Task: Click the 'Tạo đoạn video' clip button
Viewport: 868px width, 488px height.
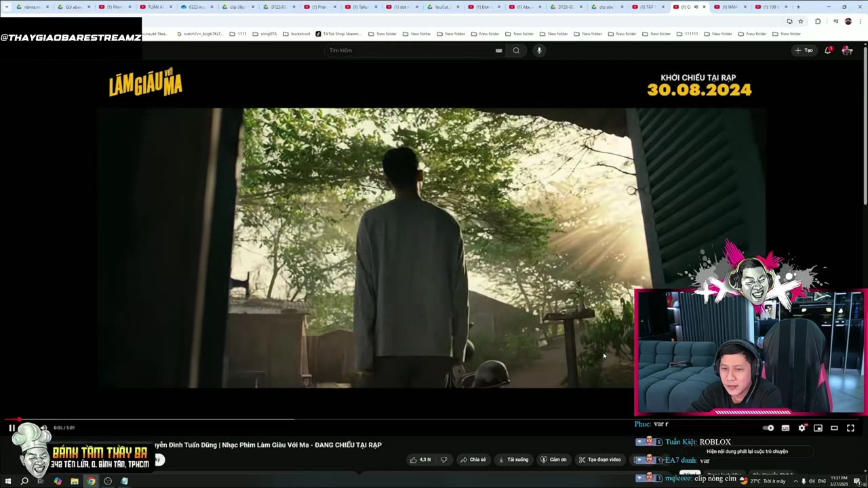Action: pos(599,460)
